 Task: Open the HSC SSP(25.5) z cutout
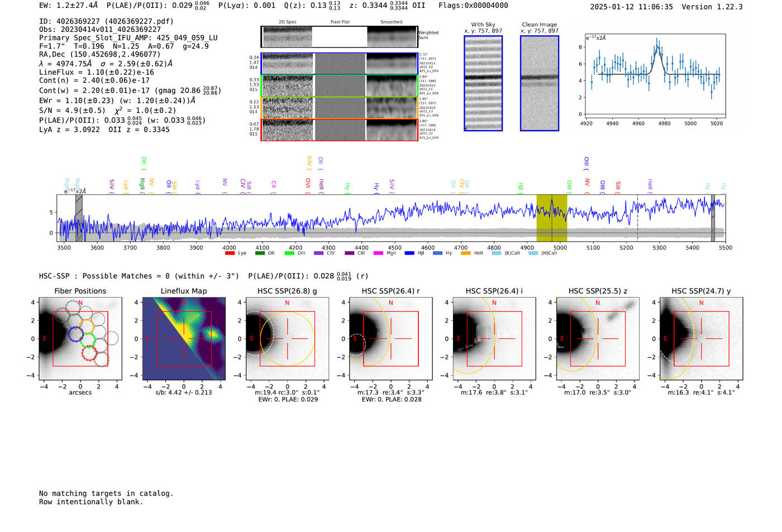click(598, 339)
